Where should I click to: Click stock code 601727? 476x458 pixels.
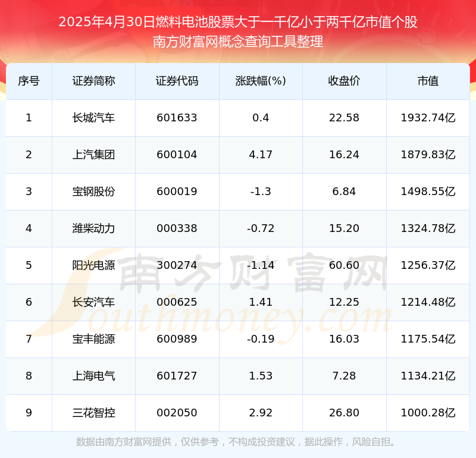pos(177,376)
